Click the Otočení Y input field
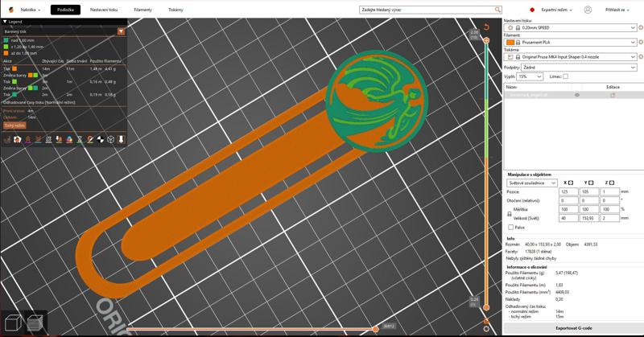Viewport: 644px width, 337px height. click(x=589, y=200)
